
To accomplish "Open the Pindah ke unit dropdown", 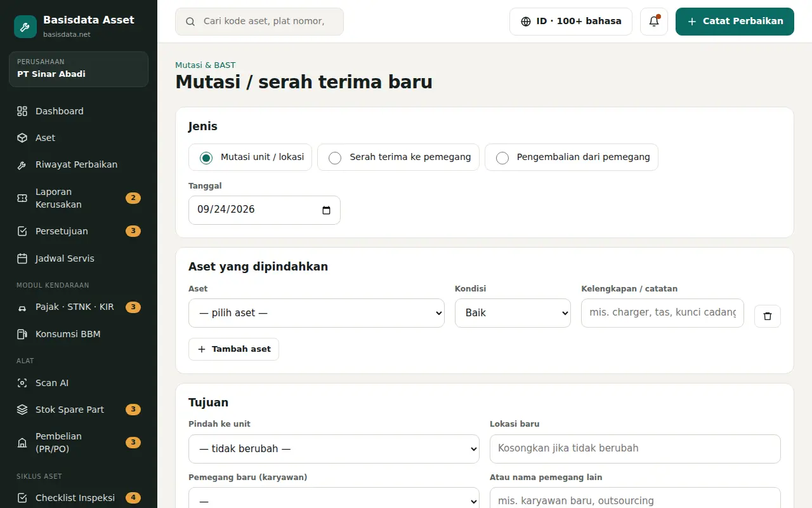I will tap(334, 449).
